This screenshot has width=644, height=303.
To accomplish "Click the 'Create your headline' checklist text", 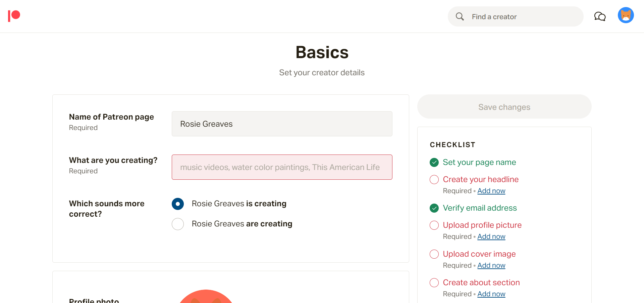I will click(481, 180).
